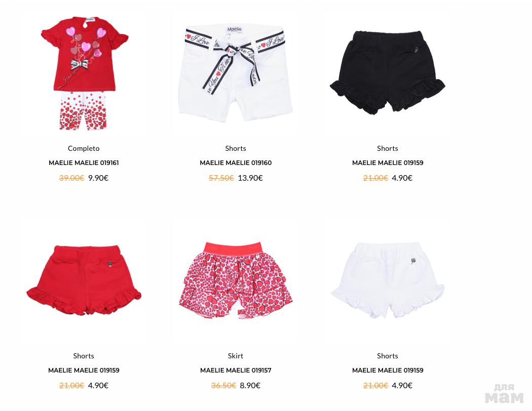This screenshot has width=532, height=411.
Task: Click the Shorts label under white belted shorts
Action: pos(236,148)
